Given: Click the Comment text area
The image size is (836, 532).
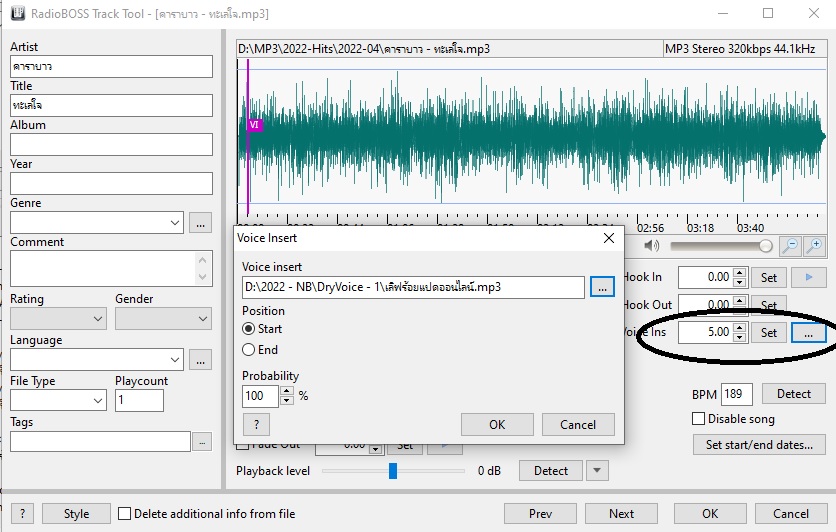Looking at the screenshot, I should 111,269.
